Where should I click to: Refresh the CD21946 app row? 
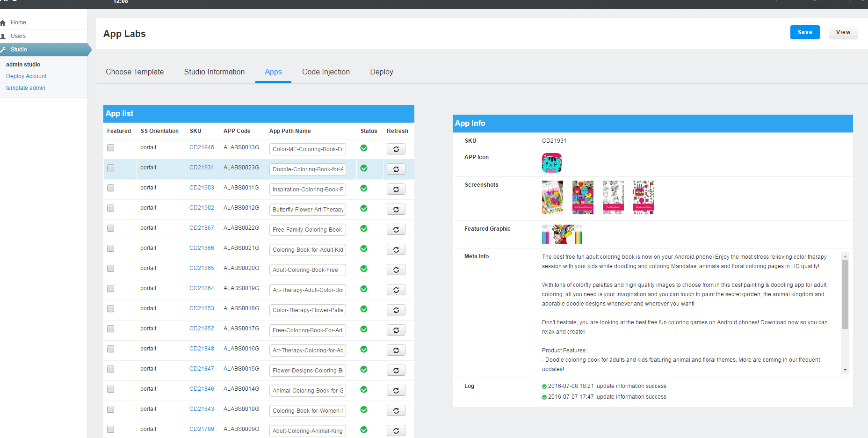pos(396,149)
